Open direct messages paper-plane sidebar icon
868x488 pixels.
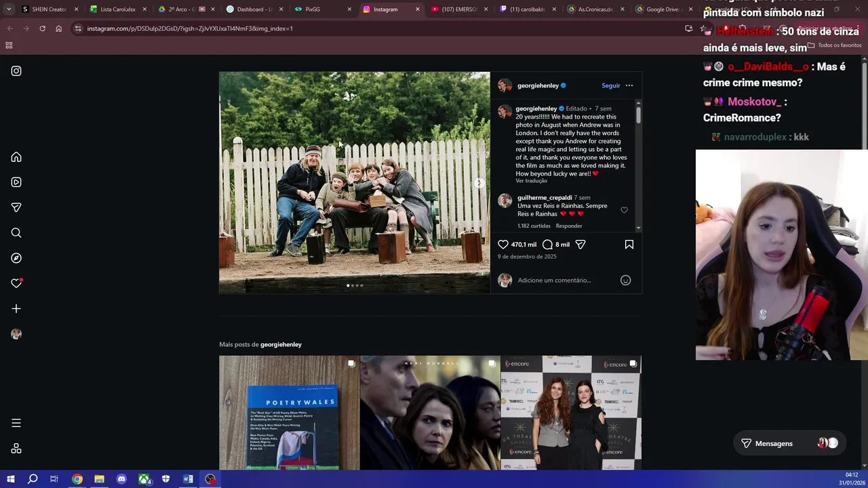[x=16, y=207]
